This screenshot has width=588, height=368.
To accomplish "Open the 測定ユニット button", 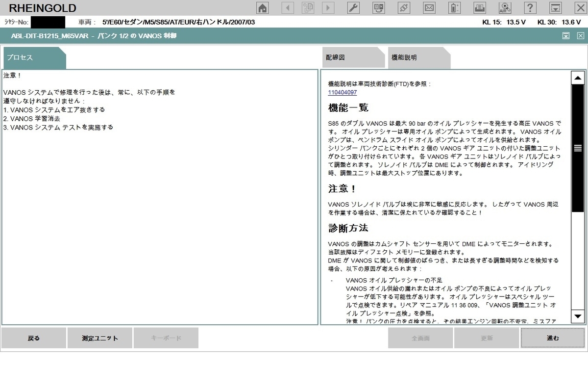I will point(100,338).
